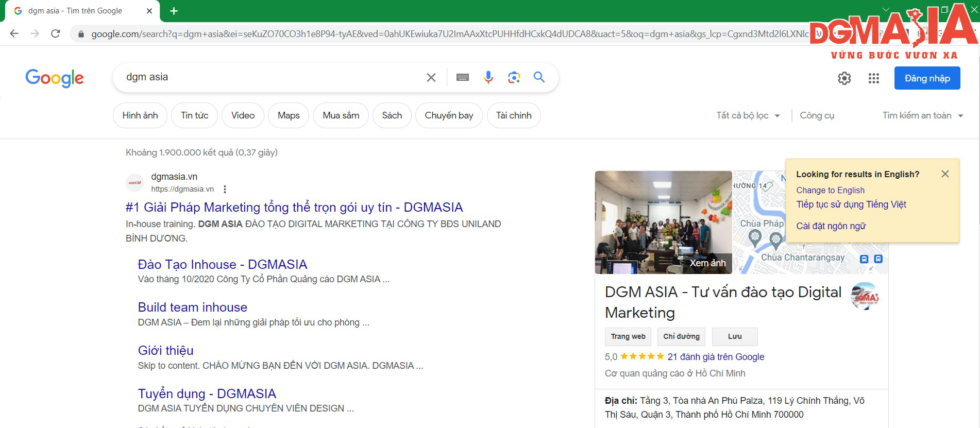Image resolution: width=980 pixels, height=428 pixels.
Task: Open the Google apps grid
Action: (874, 78)
